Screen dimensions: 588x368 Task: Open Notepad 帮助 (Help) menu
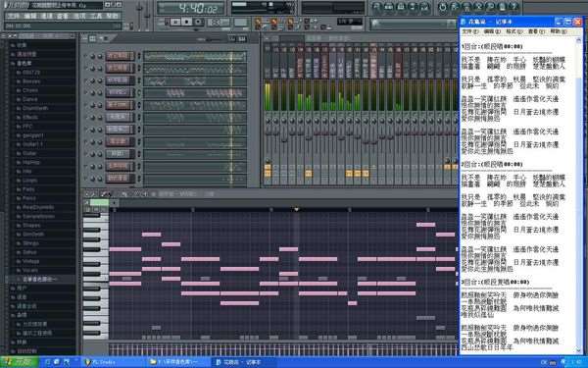point(558,32)
